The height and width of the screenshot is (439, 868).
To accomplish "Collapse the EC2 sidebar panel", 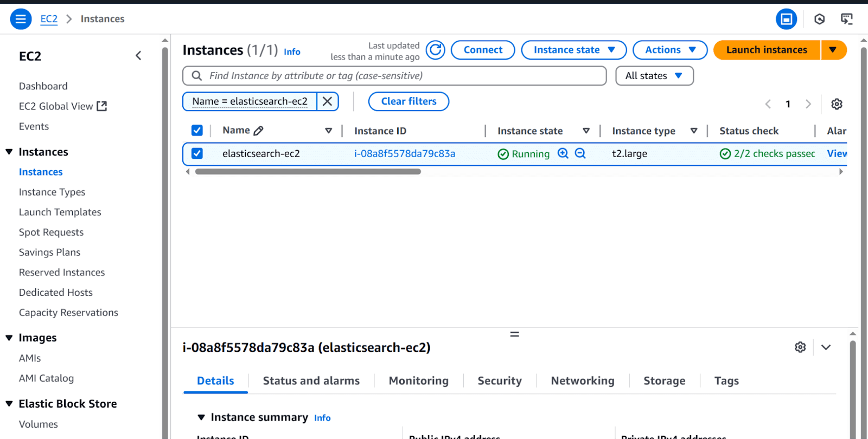I will [x=138, y=56].
